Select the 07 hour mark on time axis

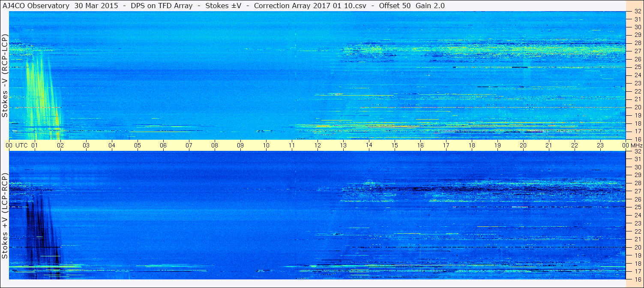189,145
